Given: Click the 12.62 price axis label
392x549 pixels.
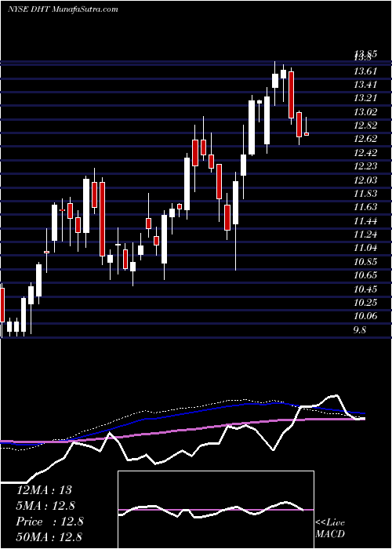Looking at the screenshot, I should 365,139.
